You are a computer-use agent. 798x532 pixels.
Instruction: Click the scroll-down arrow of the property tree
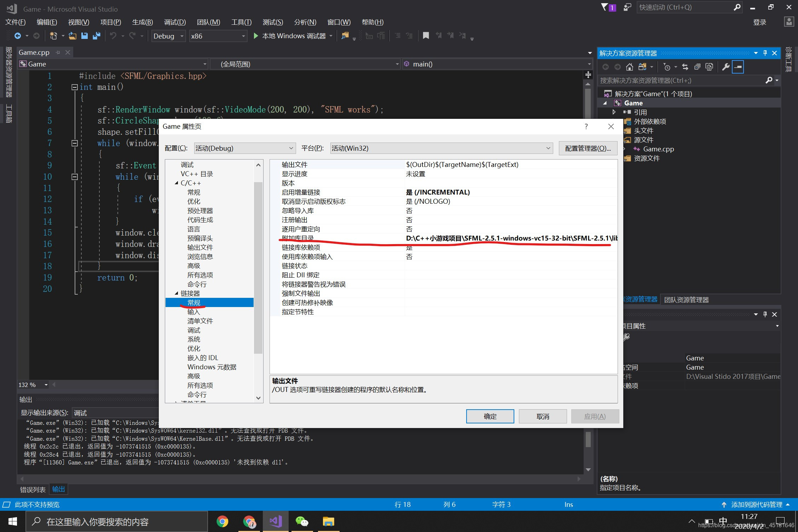(x=258, y=398)
